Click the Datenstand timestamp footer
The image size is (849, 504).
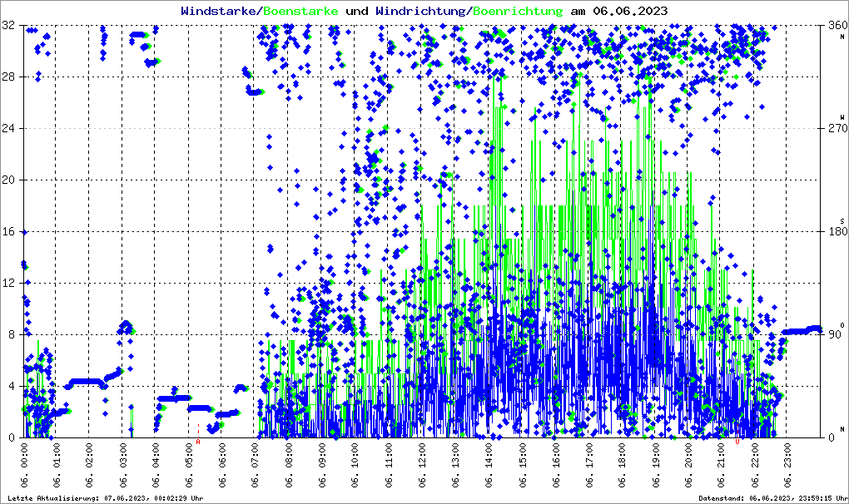773,498
